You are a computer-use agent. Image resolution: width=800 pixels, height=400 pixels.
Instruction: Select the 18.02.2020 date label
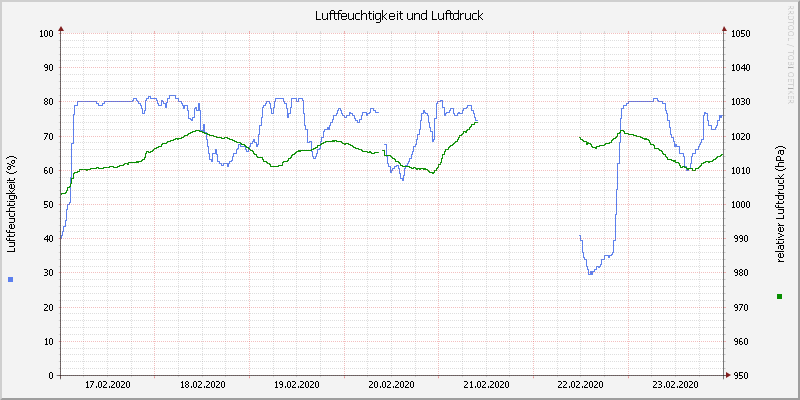pyautogui.click(x=203, y=384)
